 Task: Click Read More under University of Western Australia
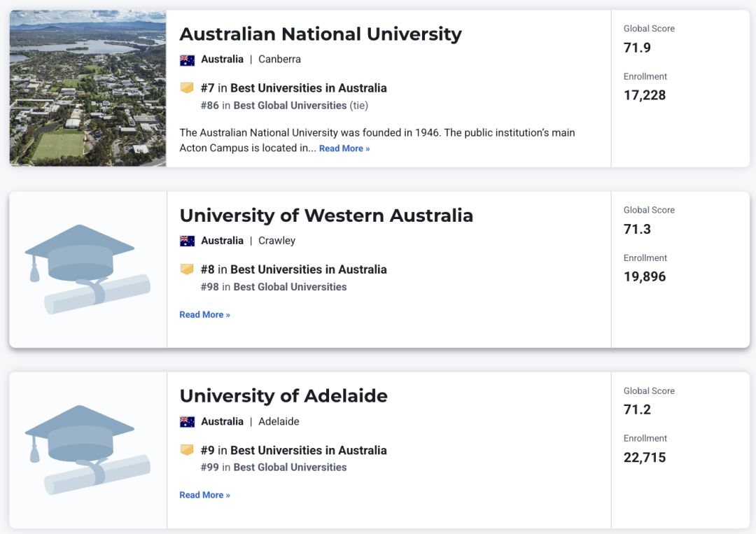(x=204, y=315)
